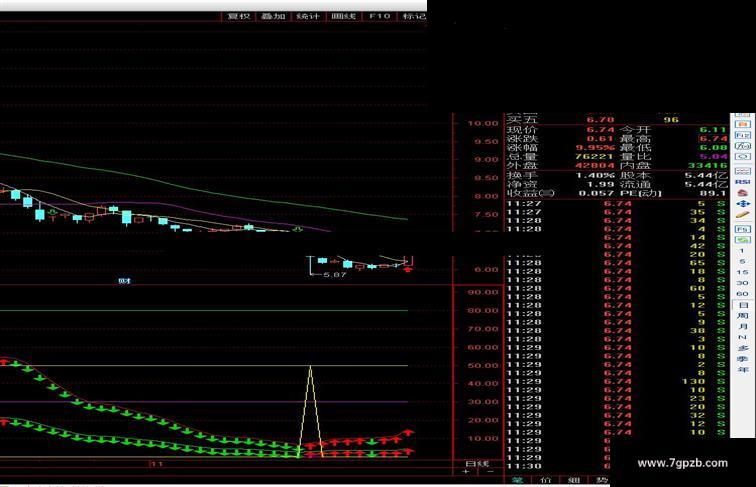Screen dimensions: 756x487
Task: Switch to the 价 price tab
Action: pyautogui.click(x=546, y=480)
